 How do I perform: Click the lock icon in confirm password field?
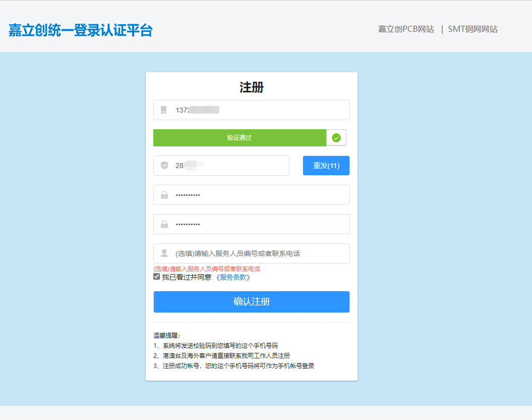coord(164,224)
